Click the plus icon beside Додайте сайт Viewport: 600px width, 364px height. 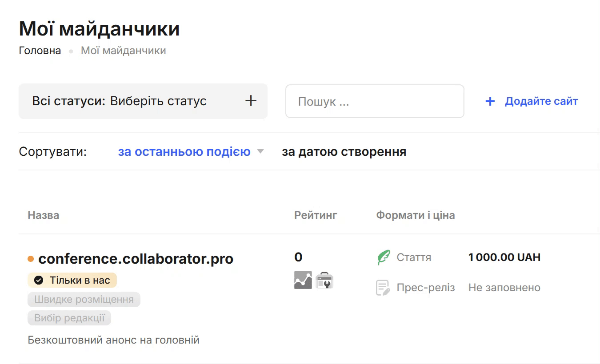[490, 102]
